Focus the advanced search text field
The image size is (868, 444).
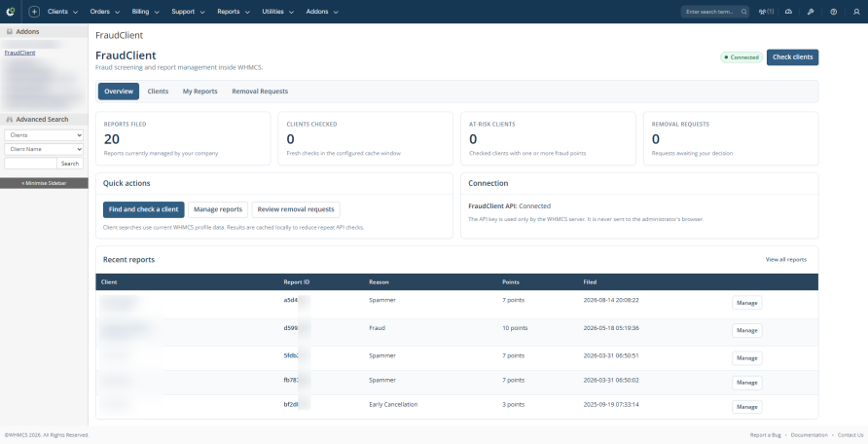coord(30,164)
